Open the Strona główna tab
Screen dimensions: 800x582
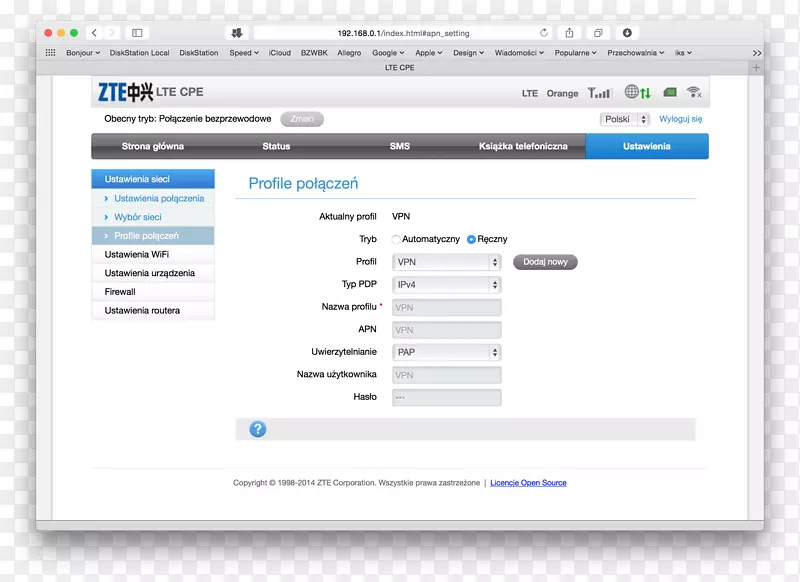(153, 146)
